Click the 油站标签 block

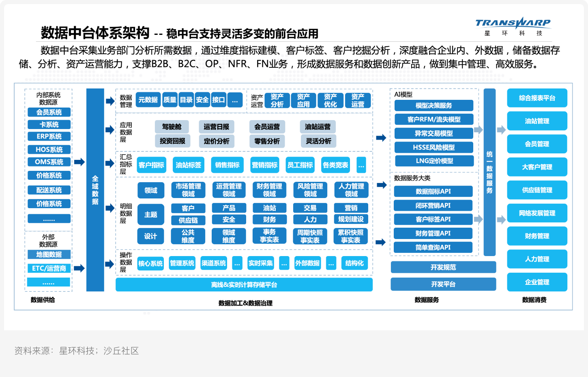[189, 165]
